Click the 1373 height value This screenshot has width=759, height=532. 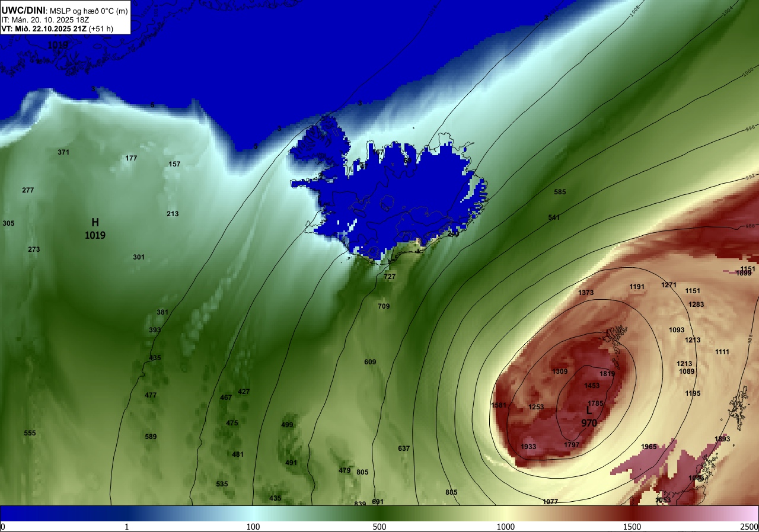(585, 293)
